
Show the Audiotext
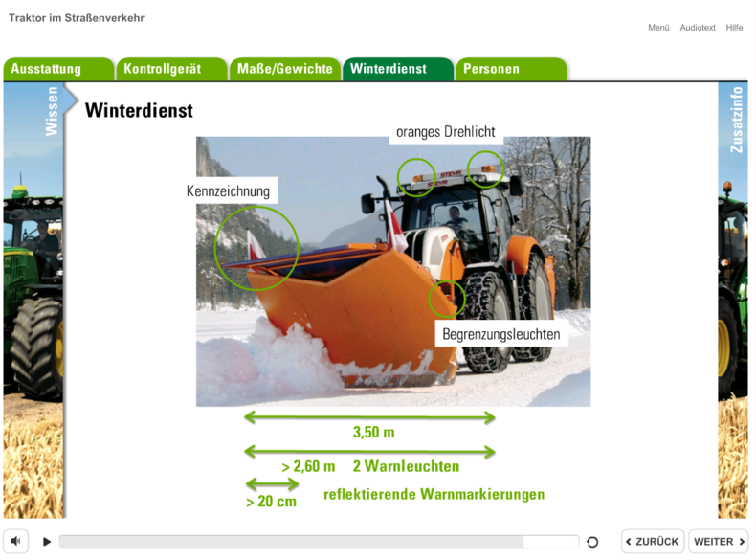click(698, 28)
